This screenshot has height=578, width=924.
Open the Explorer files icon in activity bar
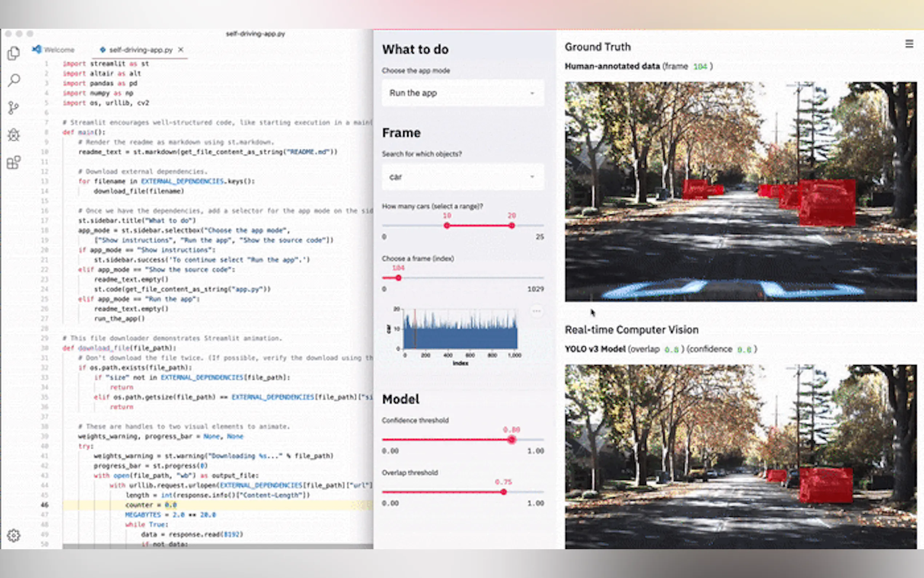[x=14, y=53]
